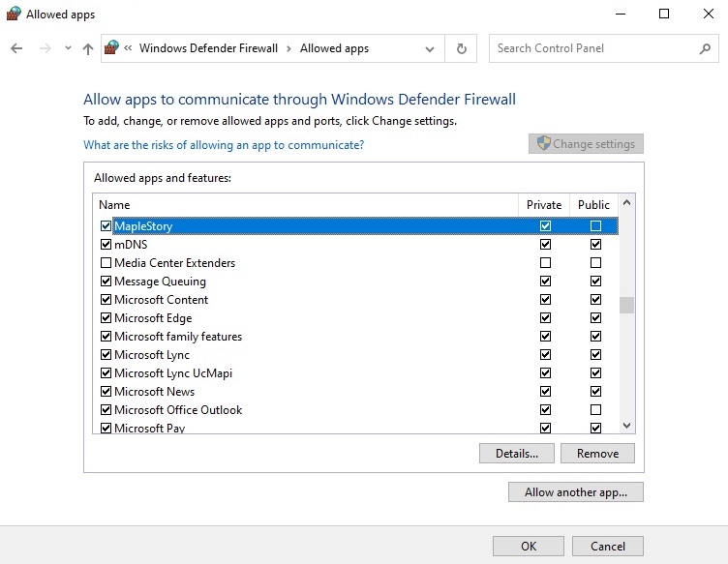Go back using the back arrow
Viewport: 728px width, 564px height.
point(16,48)
